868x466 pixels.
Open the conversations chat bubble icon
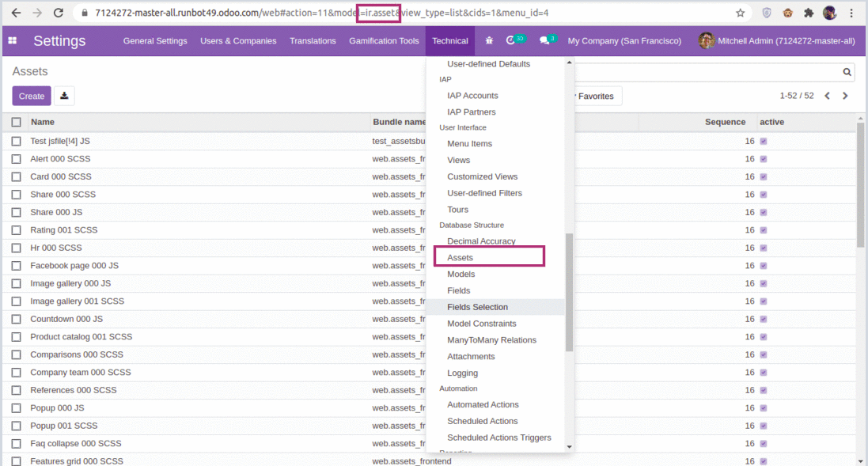click(544, 41)
